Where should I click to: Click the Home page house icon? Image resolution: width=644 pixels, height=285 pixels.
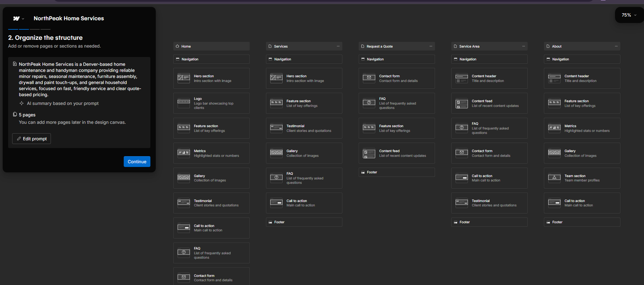(x=178, y=46)
